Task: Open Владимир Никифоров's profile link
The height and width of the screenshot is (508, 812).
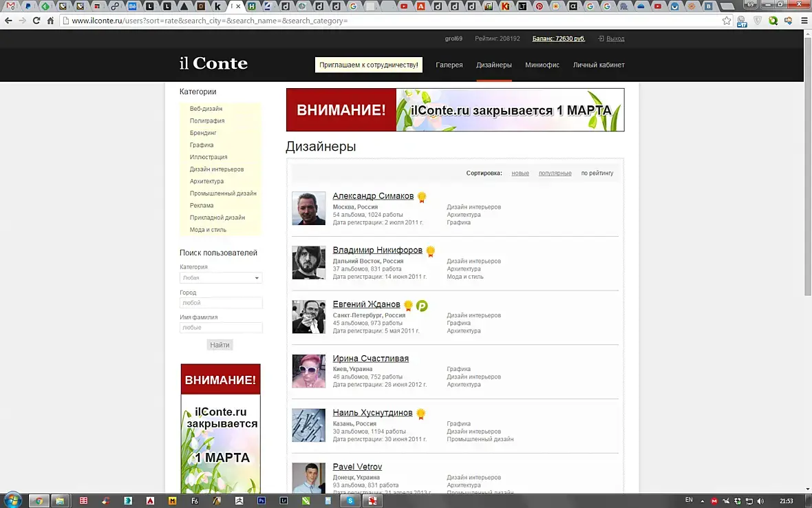Action: (377, 250)
